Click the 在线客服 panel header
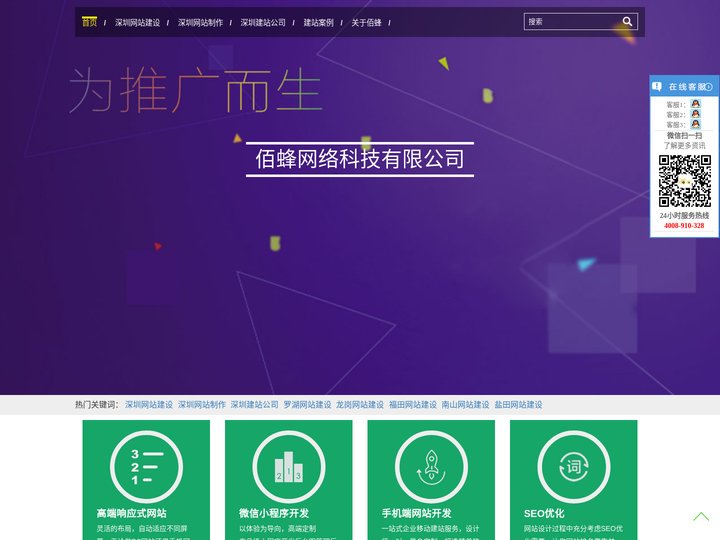Image resolution: width=720 pixels, height=540 pixels. pos(684,86)
